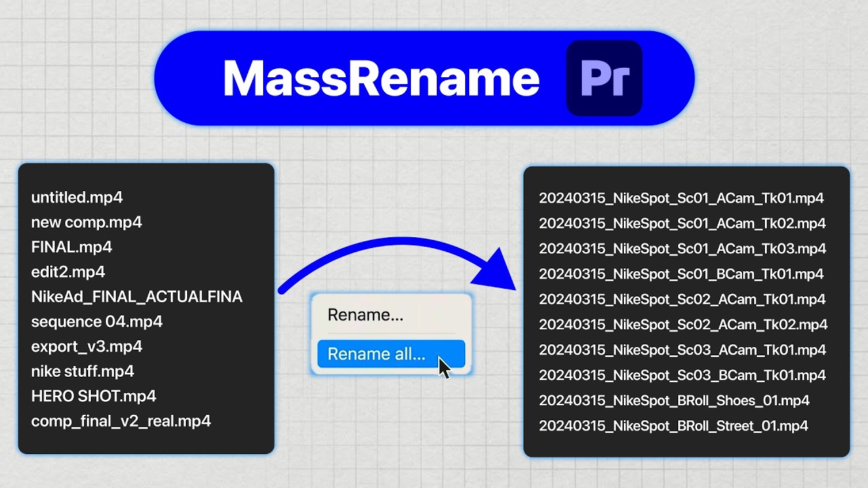Select the nike stuff.mp4 clip
The image size is (868, 488).
83,371
